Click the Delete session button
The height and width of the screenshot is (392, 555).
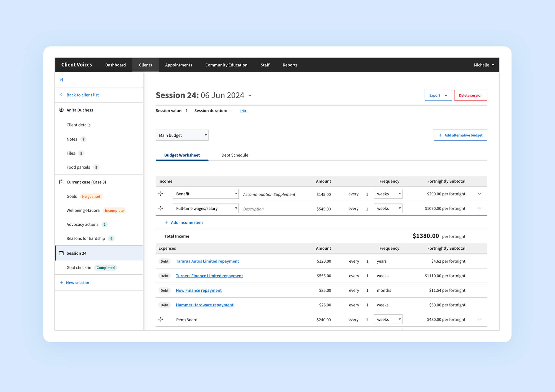click(470, 95)
